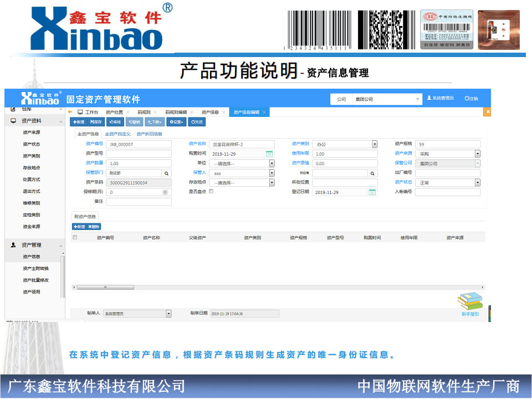Open 资产领用 in sidebar
The width and height of the screenshot is (532, 399).
pyautogui.click(x=32, y=292)
